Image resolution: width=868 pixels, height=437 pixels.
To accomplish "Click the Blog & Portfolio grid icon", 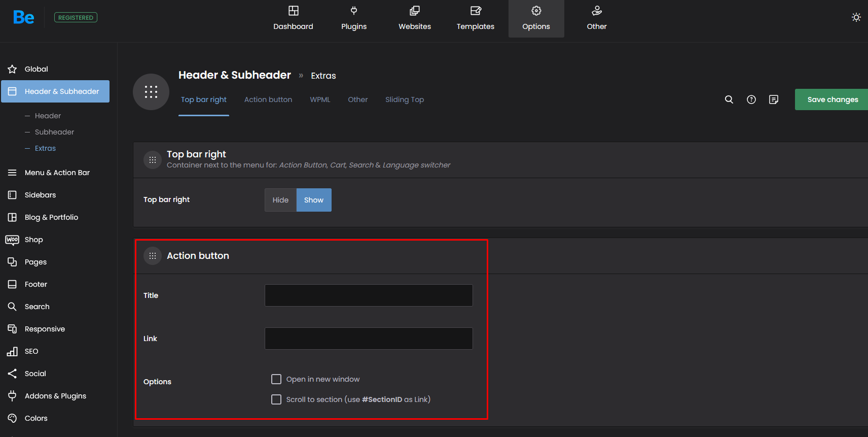I will point(12,217).
